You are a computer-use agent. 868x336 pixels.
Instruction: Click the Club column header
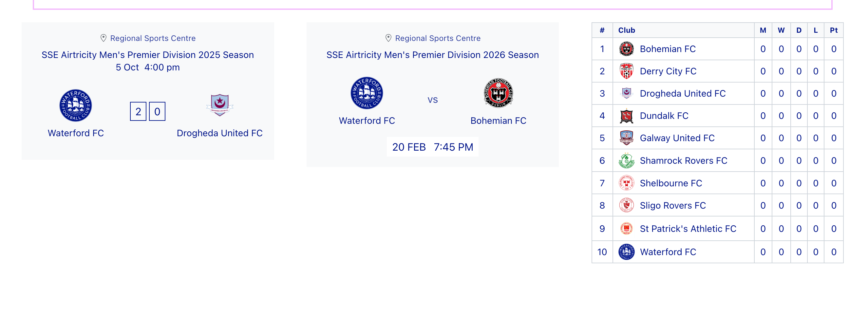point(626,30)
